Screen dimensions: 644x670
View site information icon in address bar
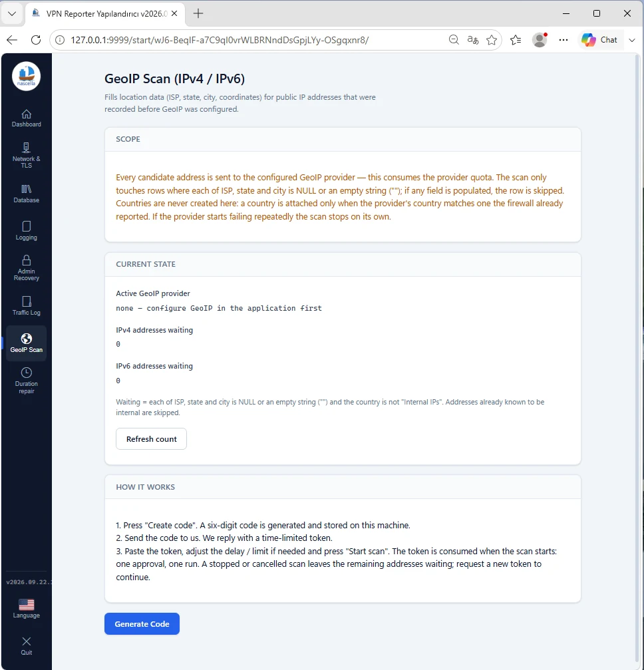click(x=60, y=40)
